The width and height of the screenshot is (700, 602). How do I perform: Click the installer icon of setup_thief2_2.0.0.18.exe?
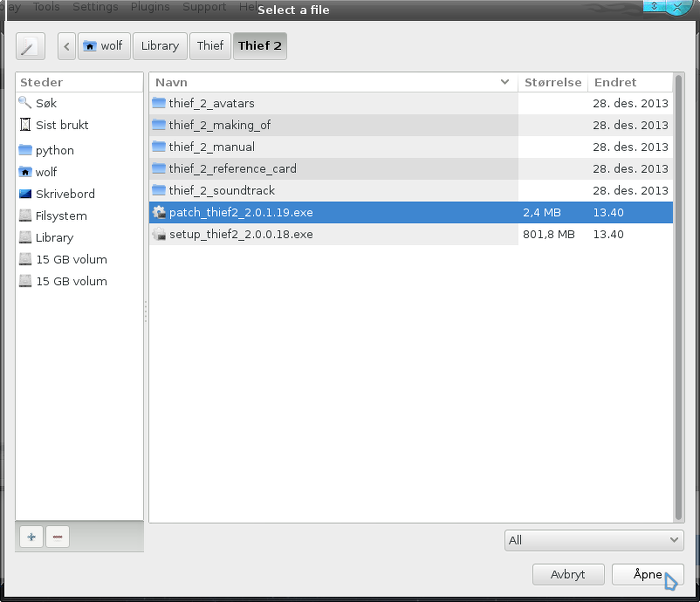(x=159, y=234)
